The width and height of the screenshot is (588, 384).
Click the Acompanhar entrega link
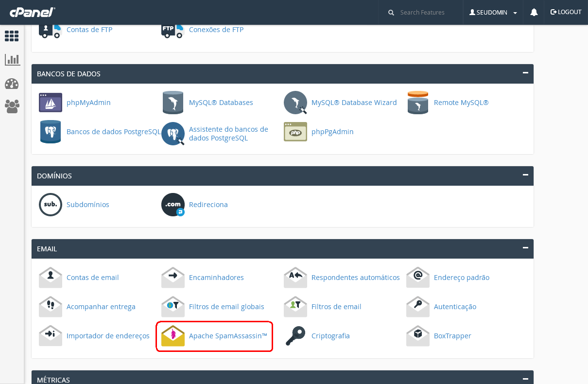coord(101,307)
